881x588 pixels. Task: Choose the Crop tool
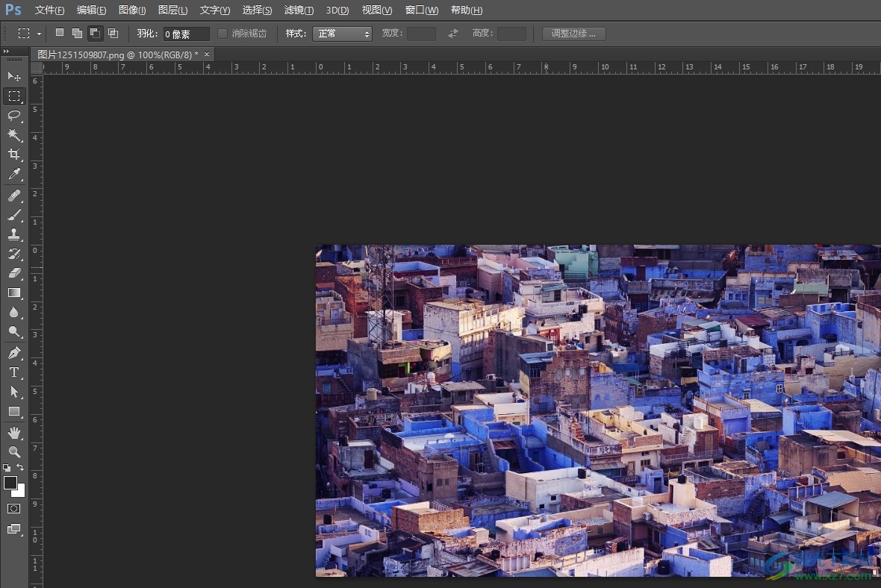click(13, 154)
